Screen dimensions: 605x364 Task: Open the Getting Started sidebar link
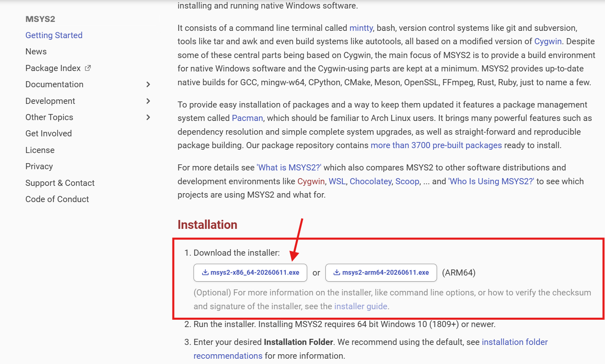pyautogui.click(x=54, y=35)
